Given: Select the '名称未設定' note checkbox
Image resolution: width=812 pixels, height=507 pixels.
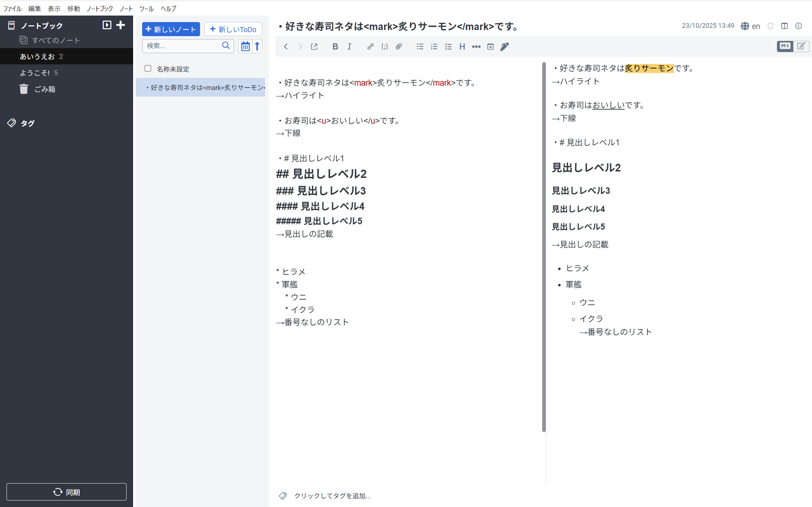Looking at the screenshot, I should pos(148,68).
